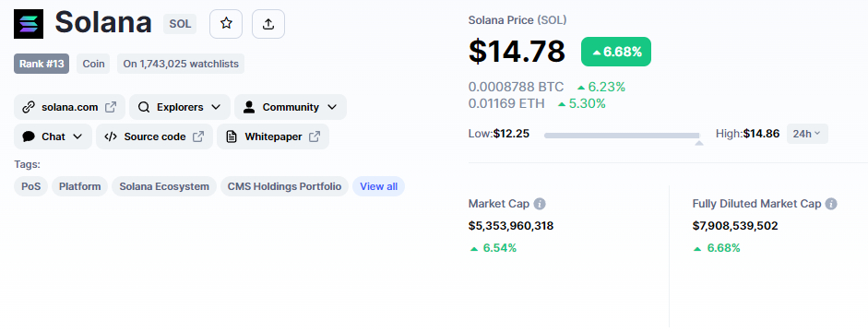The image size is (868, 332).
Task: Expand the Community dropdown
Action: (291, 107)
